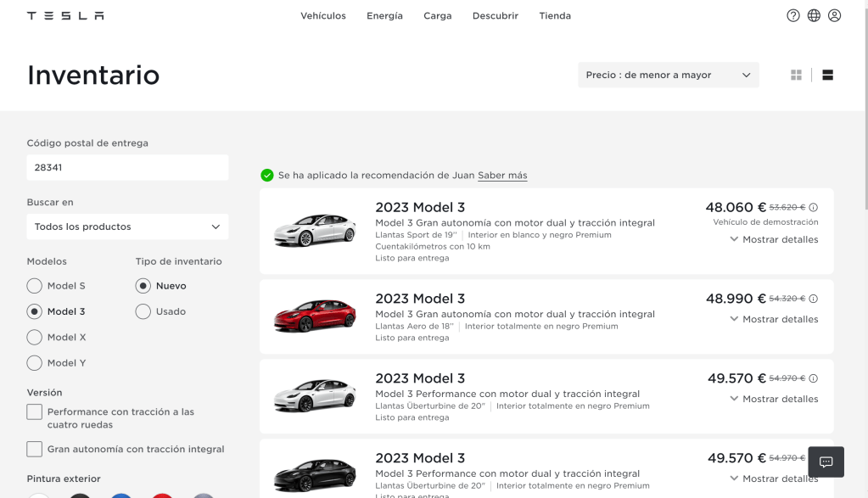868x498 pixels.
Task: Open the price sorting dropdown
Action: [668, 75]
